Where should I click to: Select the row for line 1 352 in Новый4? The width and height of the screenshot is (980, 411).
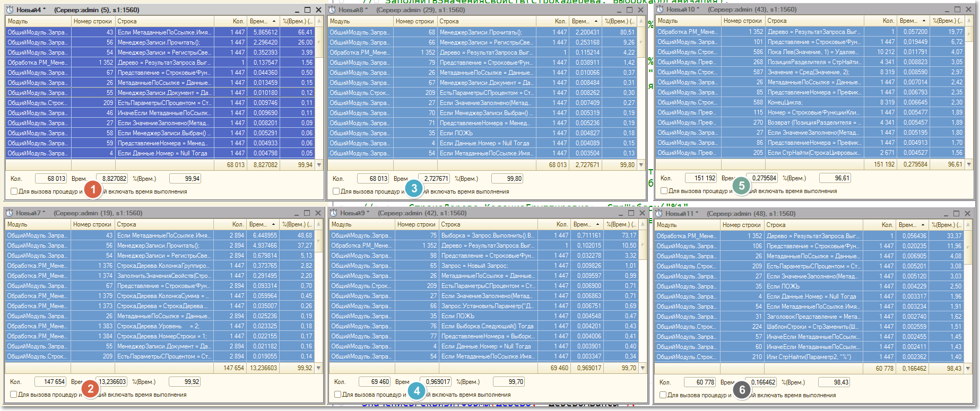[159, 63]
